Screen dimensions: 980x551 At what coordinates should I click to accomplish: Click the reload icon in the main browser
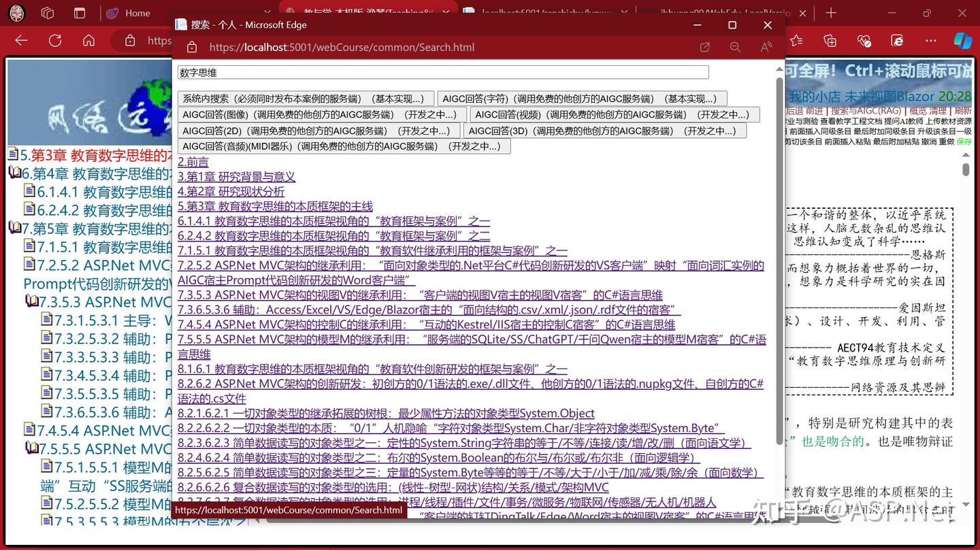point(54,40)
